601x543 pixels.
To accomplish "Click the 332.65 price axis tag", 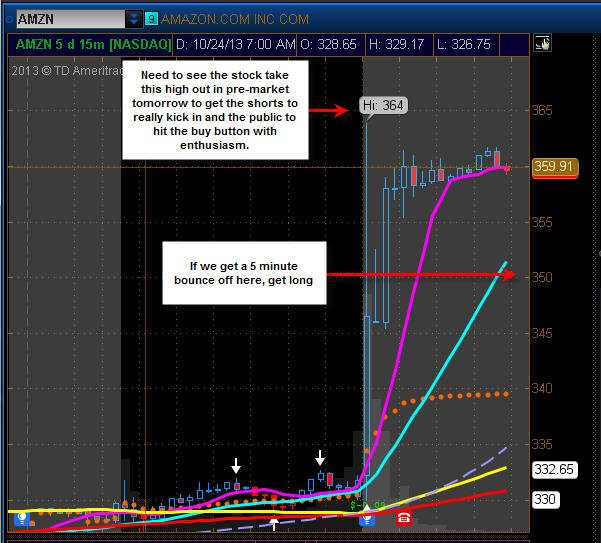I will (x=555, y=469).
